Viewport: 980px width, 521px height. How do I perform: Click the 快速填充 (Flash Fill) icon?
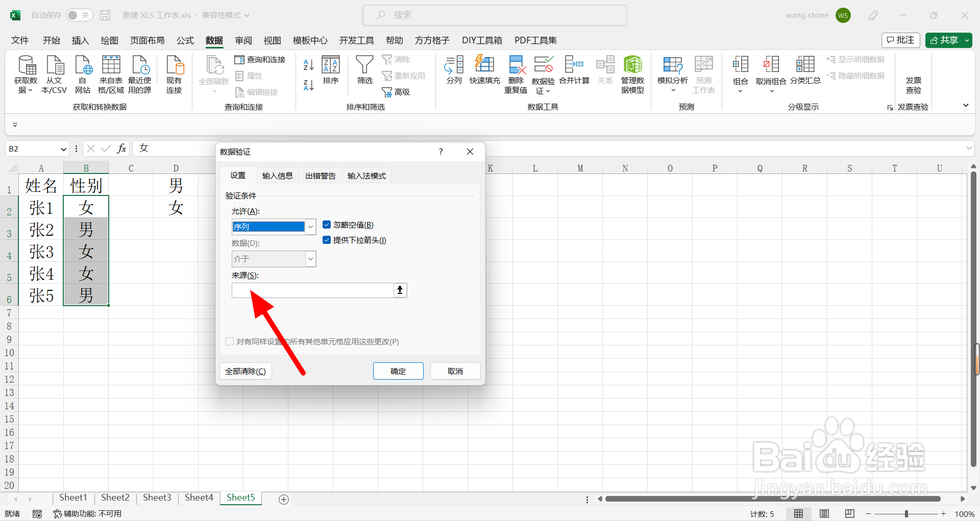pos(484,70)
